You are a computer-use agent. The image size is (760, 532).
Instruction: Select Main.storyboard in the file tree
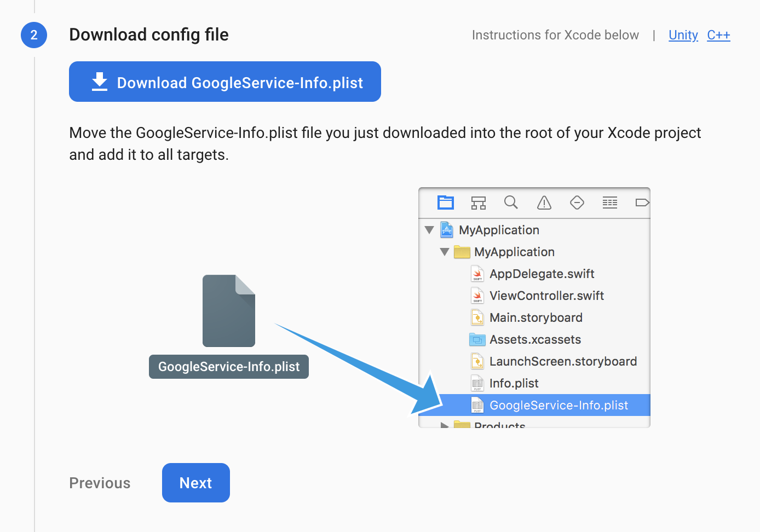tap(536, 317)
